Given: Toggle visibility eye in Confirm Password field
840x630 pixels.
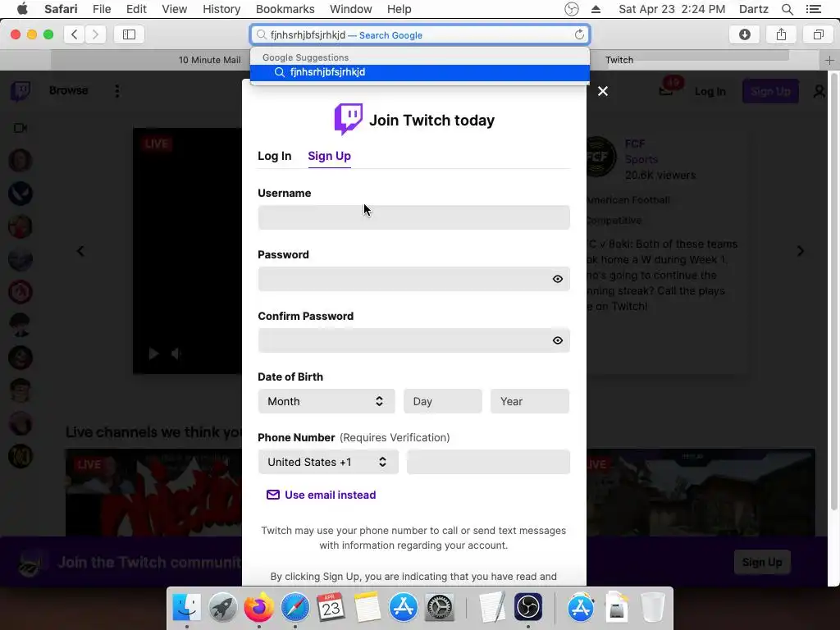Looking at the screenshot, I should pyautogui.click(x=557, y=340).
